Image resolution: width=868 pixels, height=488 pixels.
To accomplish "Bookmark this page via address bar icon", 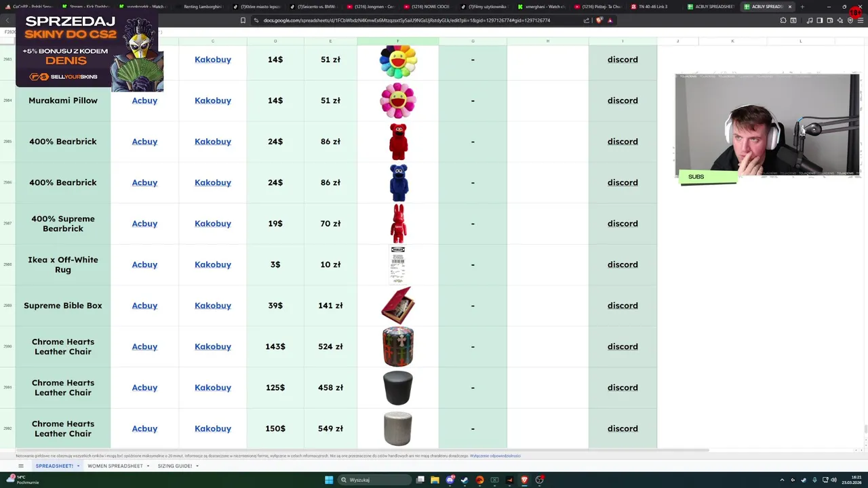I will [x=243, y=20].
